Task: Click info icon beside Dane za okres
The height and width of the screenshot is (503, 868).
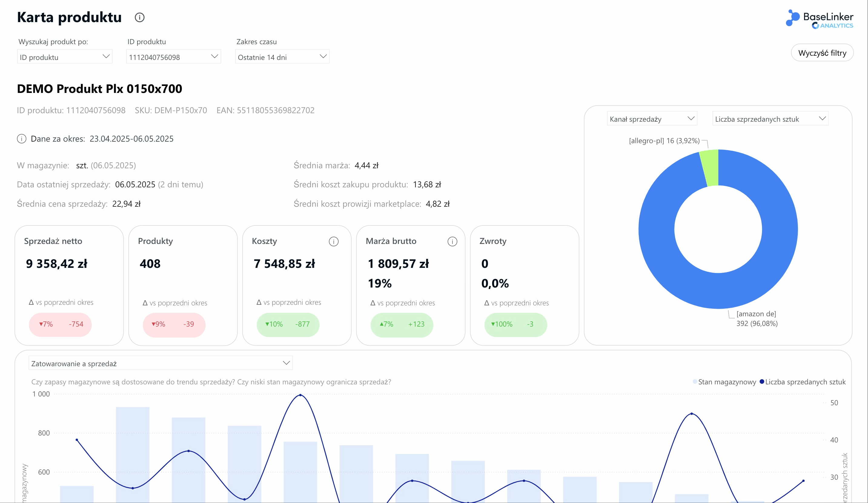Action: point(22,139)
